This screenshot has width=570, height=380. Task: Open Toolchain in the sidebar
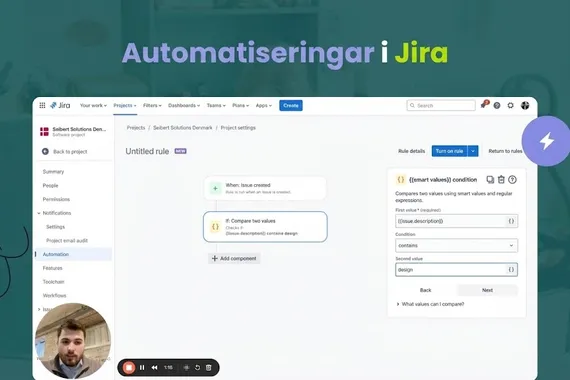(x=53, y=282)
